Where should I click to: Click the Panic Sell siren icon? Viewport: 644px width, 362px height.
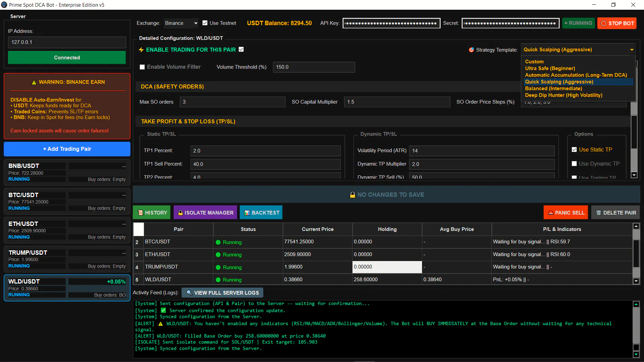550,213
